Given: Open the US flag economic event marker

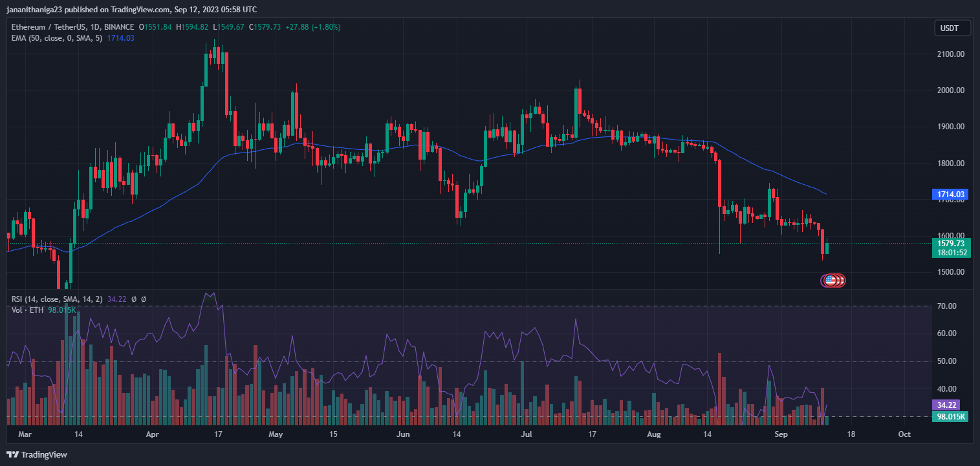Looking at the screenshot, I should [829, 281].
